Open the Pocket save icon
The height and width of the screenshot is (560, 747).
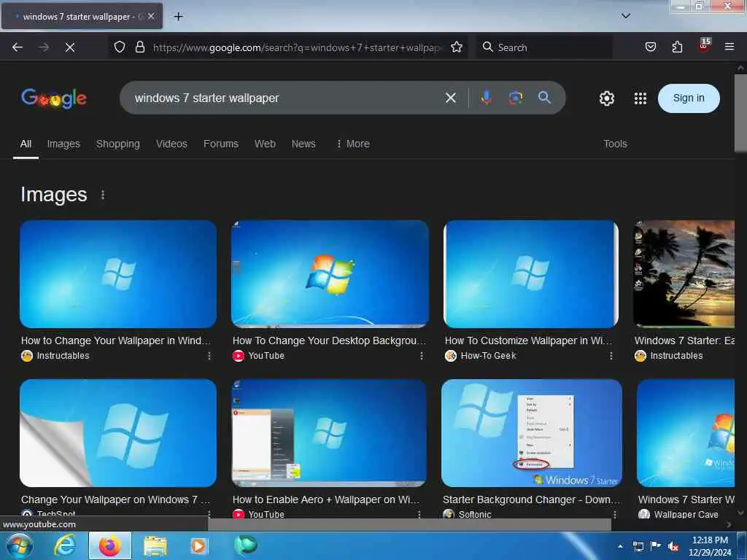coord(650,47)
